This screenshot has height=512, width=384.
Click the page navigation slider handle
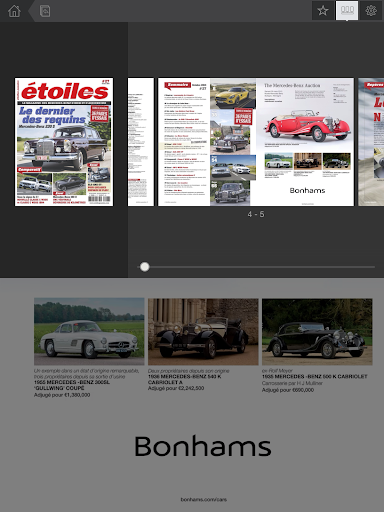click(145, 267)
